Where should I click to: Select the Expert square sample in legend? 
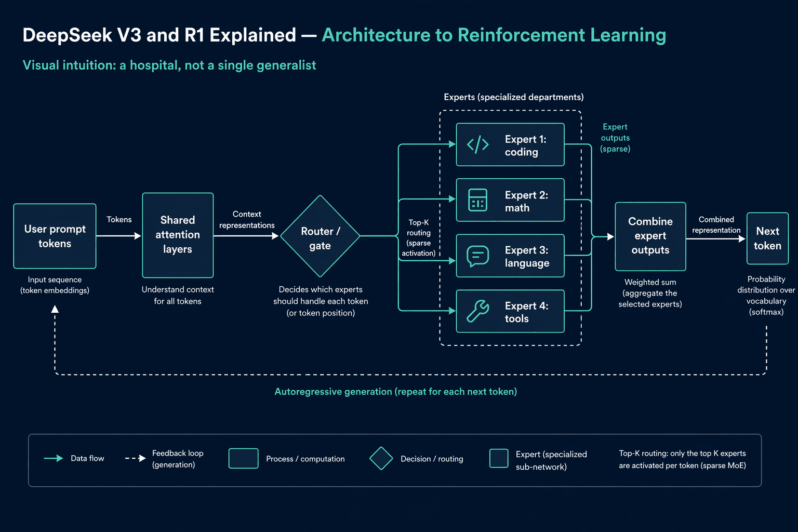(x=499, y=458)
